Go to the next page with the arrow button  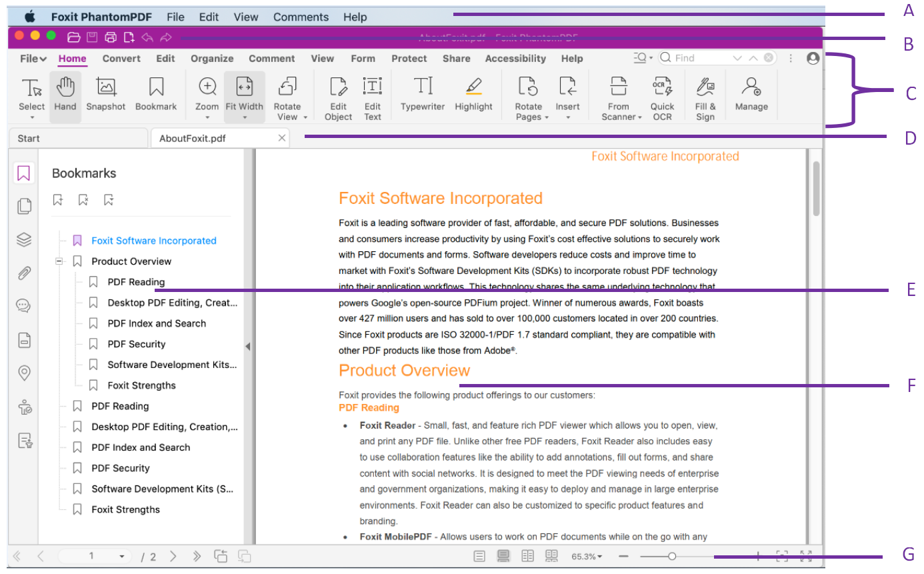173,555
